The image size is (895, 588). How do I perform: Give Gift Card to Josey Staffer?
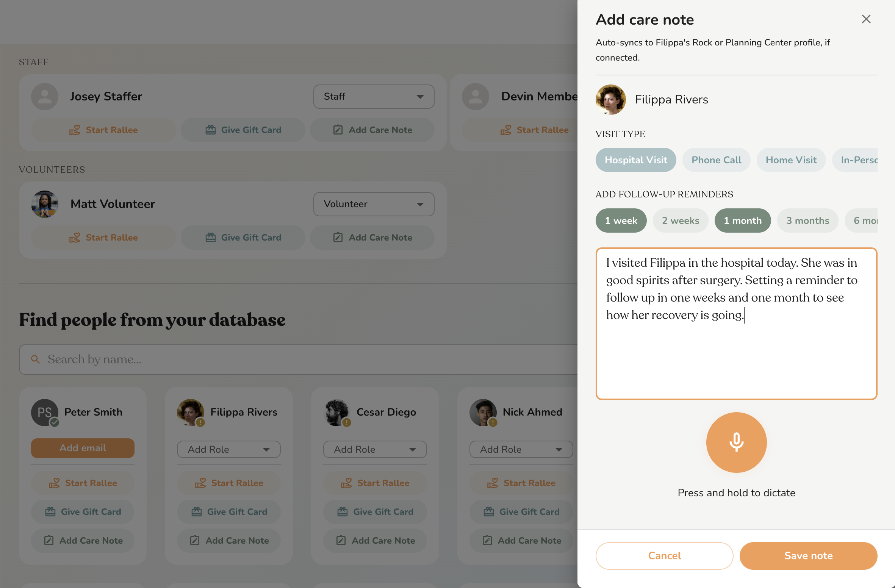243,130
